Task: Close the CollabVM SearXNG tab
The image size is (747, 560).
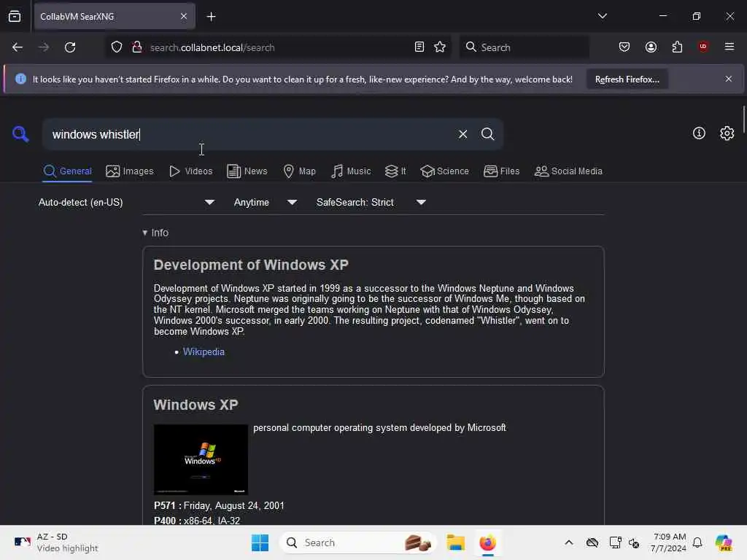Action: pyautogui.click(x=184, y=17)
